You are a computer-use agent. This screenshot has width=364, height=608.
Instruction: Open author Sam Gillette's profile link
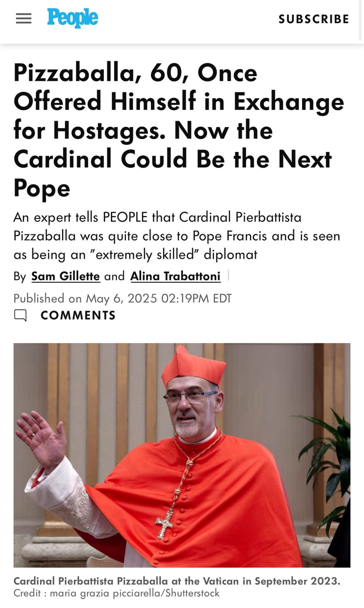pyautogui.click(x=66, y=276)
